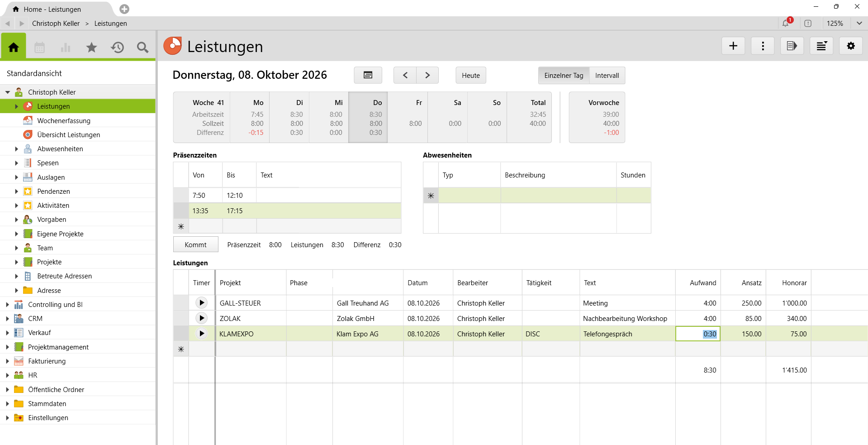
Task: Go to the next day
Action: point(427,75)
